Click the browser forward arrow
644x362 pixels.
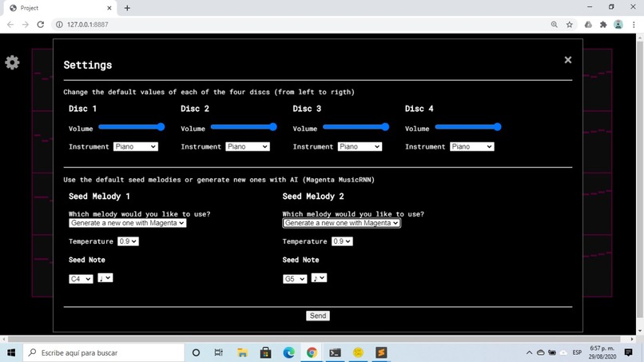26,25
